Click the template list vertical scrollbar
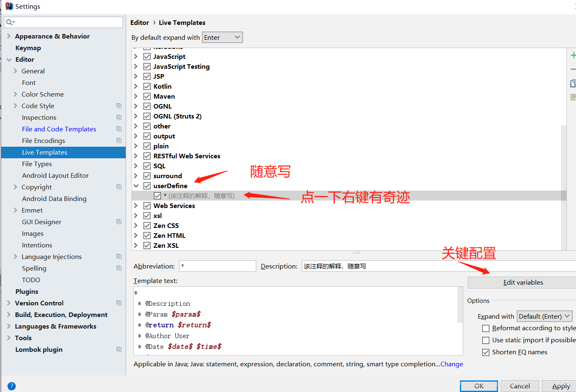 tap(564, 188)
